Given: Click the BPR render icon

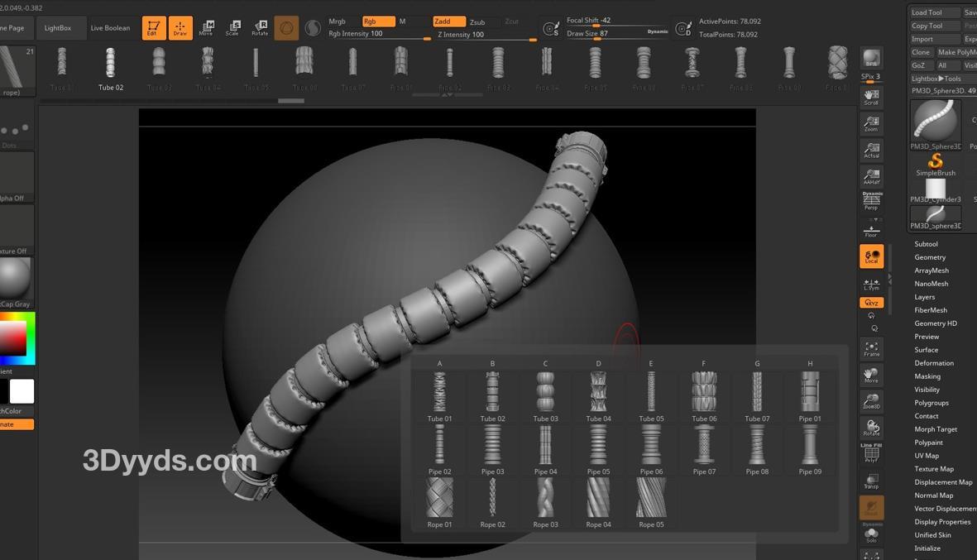Looking at the screenshot, I should [x=871, y=59].
